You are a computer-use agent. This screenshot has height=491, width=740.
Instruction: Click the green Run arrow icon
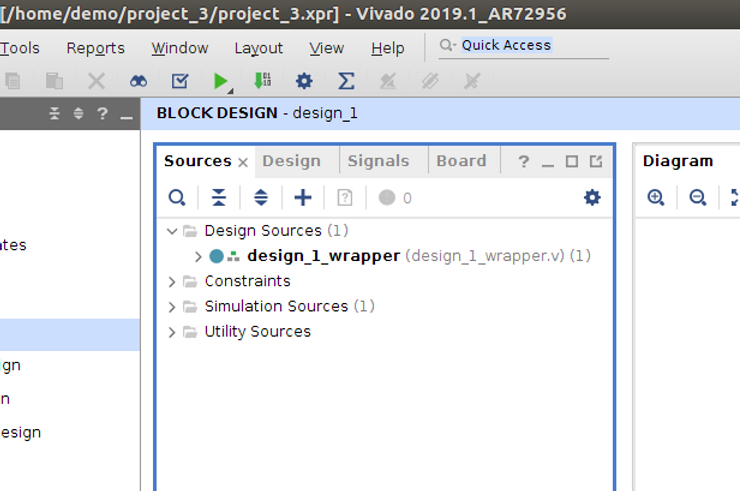click(220, 81)
